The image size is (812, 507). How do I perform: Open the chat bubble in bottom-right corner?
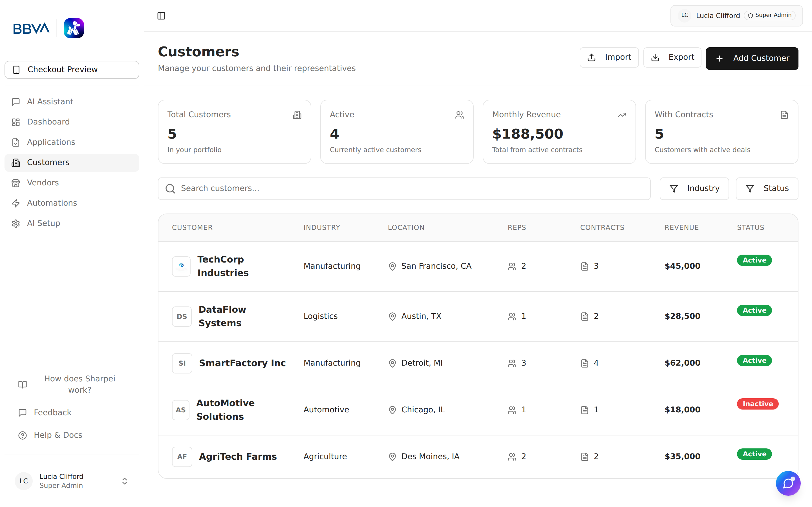788,483
